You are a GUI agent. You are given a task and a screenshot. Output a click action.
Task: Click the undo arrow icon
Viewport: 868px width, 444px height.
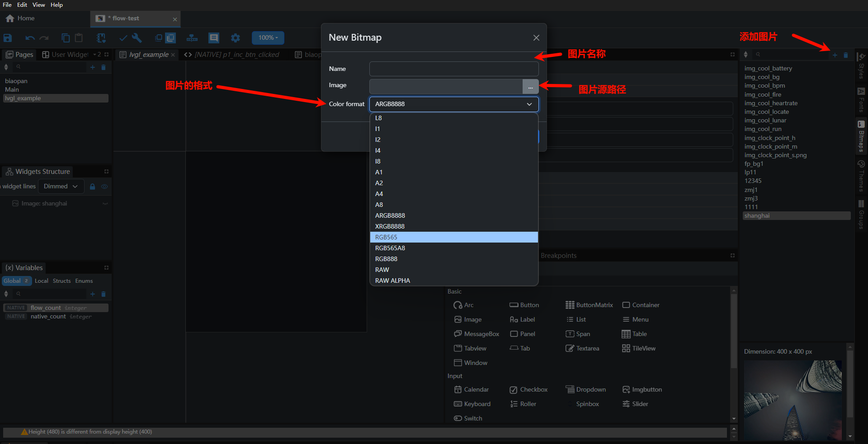[x=30, y=38]
